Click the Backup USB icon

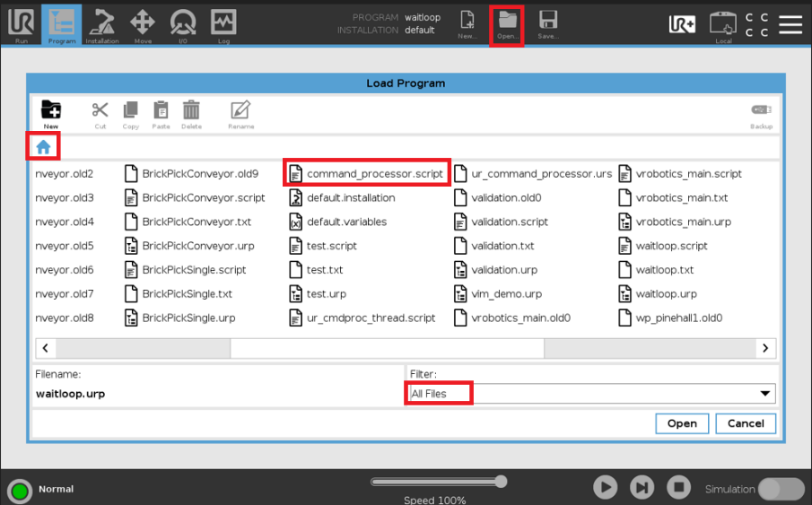tap(761, 115)
